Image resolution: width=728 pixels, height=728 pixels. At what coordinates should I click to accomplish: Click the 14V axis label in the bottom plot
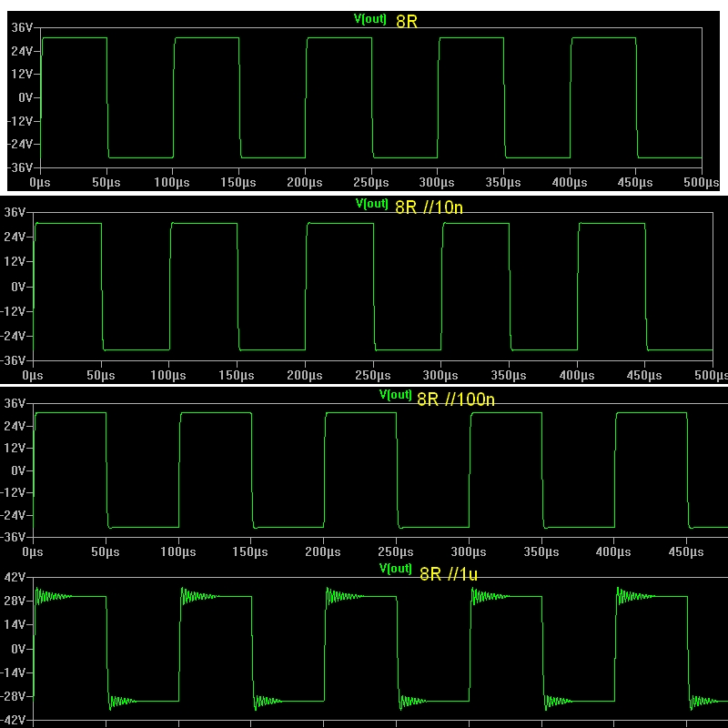click(15, 624)
